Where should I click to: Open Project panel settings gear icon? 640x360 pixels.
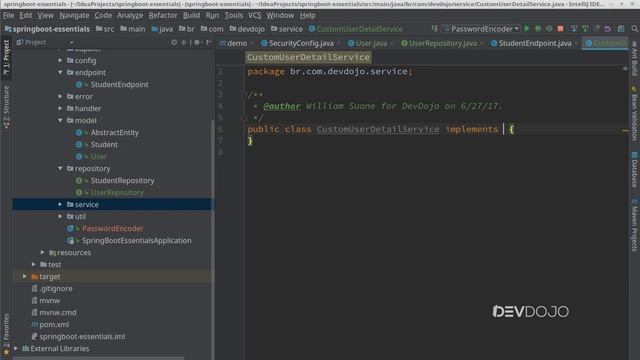(198, 42)
